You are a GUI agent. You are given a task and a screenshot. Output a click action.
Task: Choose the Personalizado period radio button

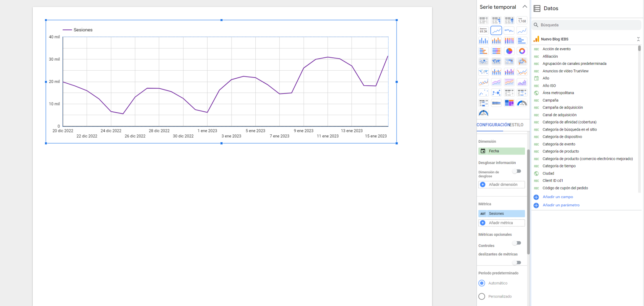click(x=482, y=296)
